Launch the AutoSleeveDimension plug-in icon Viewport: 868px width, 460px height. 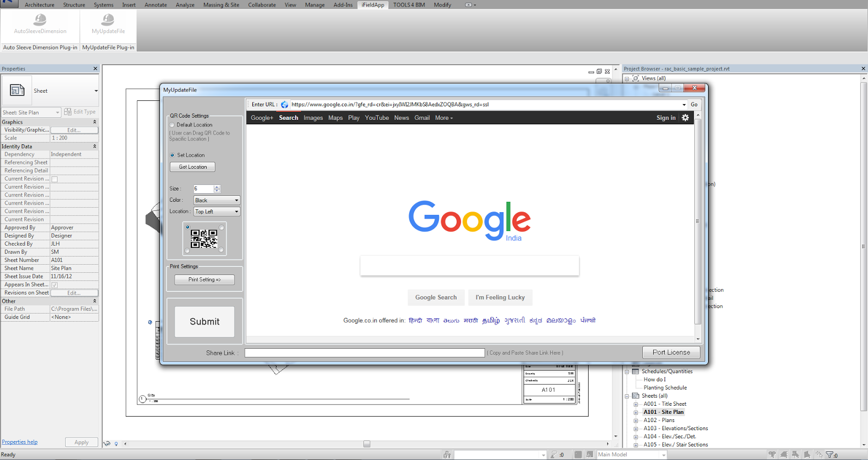click(x=40, y=20)
